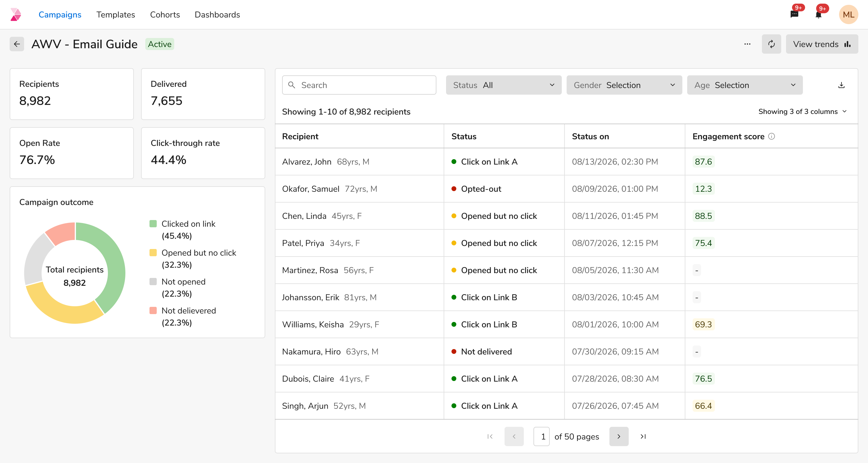
Task: Click the Recipients 8,982 card
Action: click(72, 94)
